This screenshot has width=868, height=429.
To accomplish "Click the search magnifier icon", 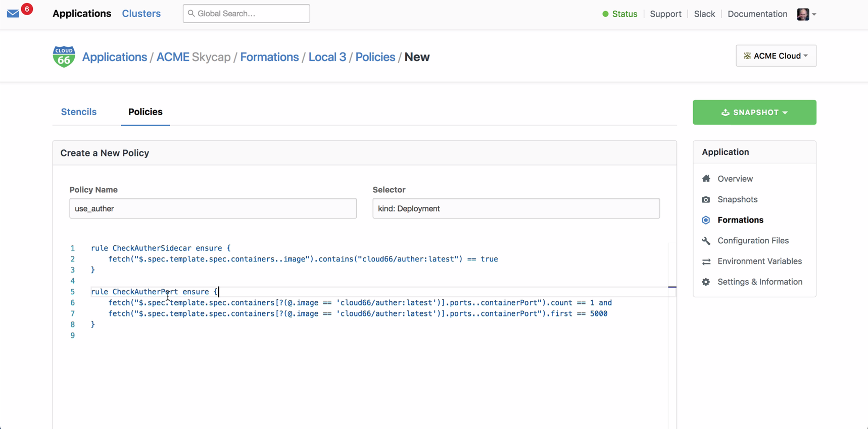I will (x=191, y=14).
